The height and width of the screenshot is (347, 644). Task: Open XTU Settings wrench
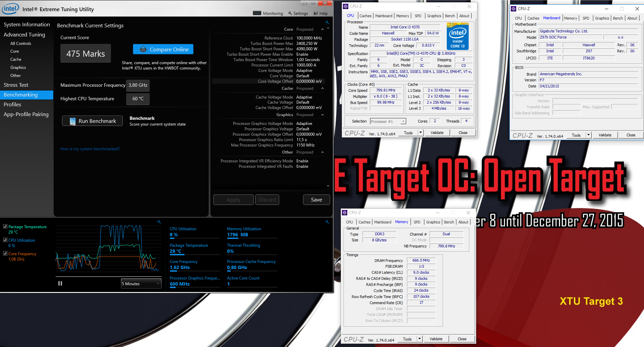290,14
